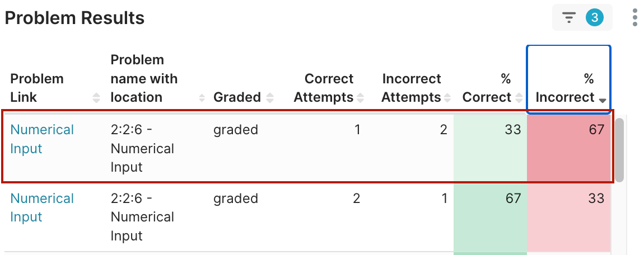Sort table by % Incorrect header
Image resolution: width=644 pixels, height=255 pixels.
pos(564,88)
